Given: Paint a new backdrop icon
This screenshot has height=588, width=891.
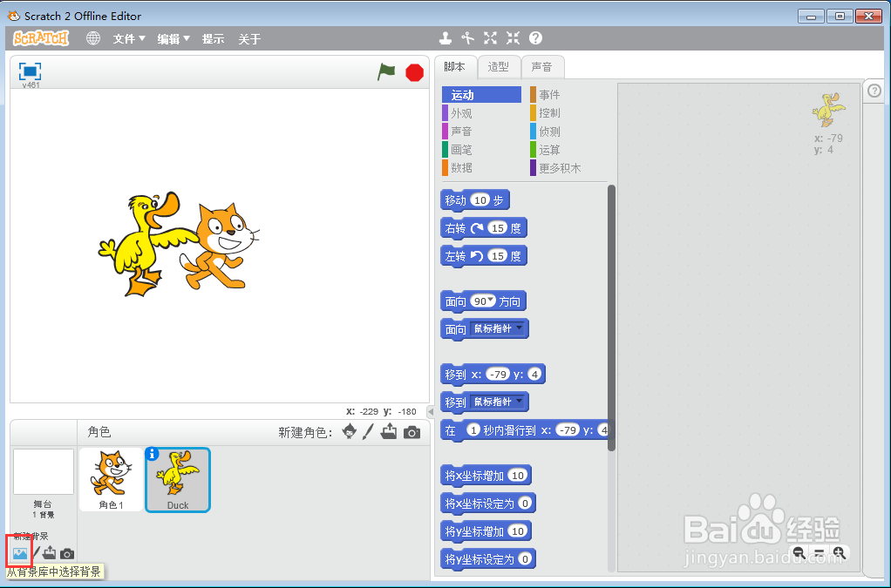Looking at the screenshot, I should click(x=37, y=553).
